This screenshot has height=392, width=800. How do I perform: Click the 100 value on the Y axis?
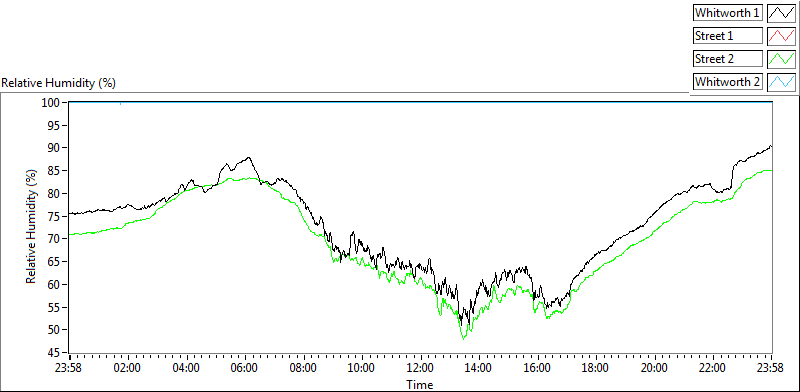pyautogui.click(x=51, y=102)
